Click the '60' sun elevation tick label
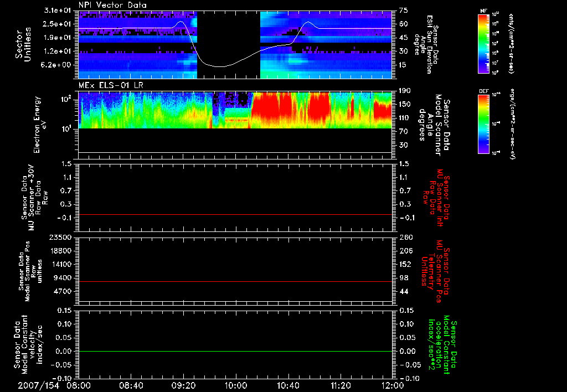Image resolution: width=567 pixels, height=392 pixels. click(x=404, y=24)
